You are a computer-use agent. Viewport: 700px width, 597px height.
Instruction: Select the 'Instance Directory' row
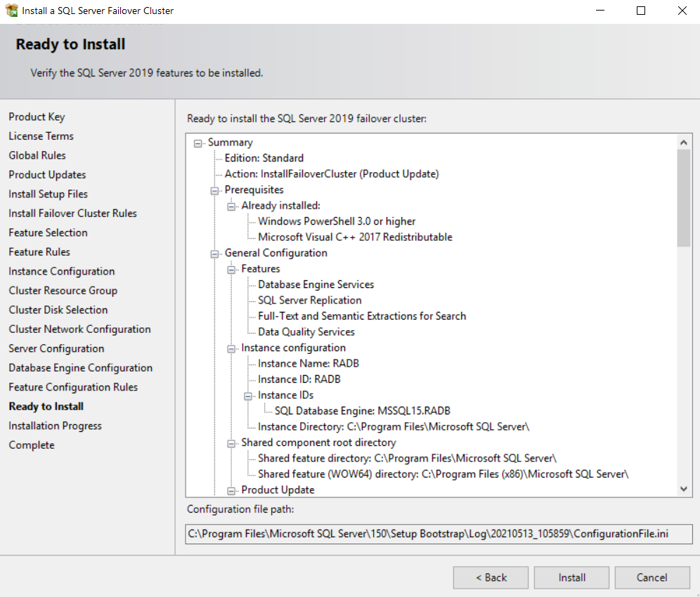pos(394,426)
